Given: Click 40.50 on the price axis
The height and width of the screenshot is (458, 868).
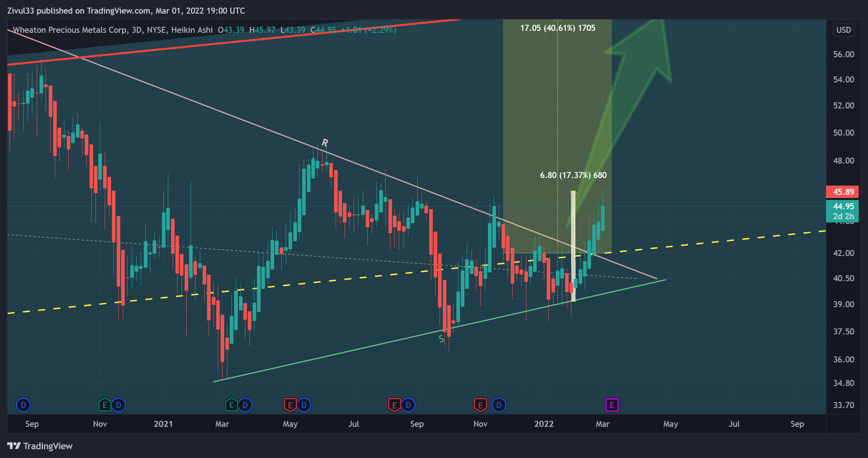Looking at the screenshot, I should point(844,278).
